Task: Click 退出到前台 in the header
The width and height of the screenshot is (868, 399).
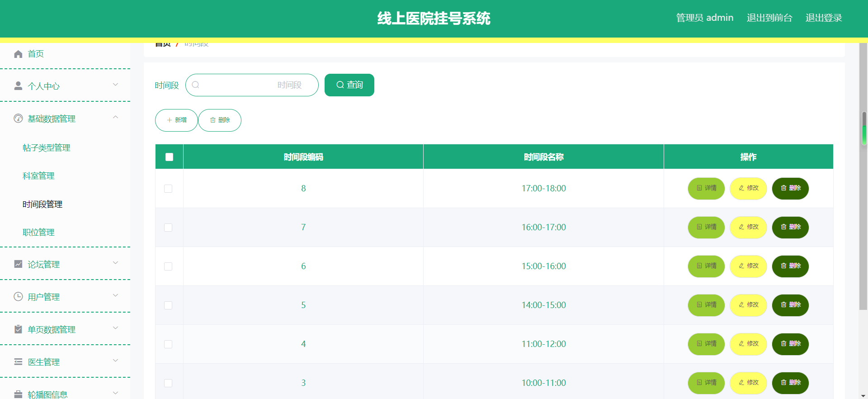Action: pos(769,18)
